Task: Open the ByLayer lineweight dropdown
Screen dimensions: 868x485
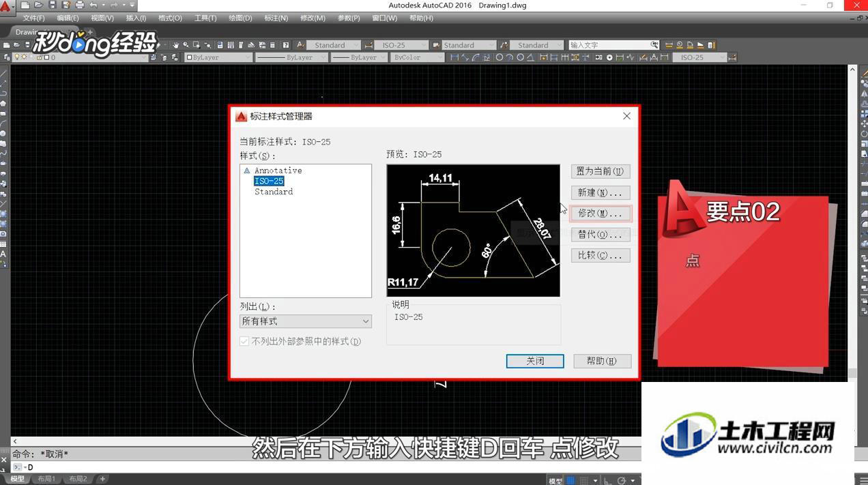Action: 359,57
